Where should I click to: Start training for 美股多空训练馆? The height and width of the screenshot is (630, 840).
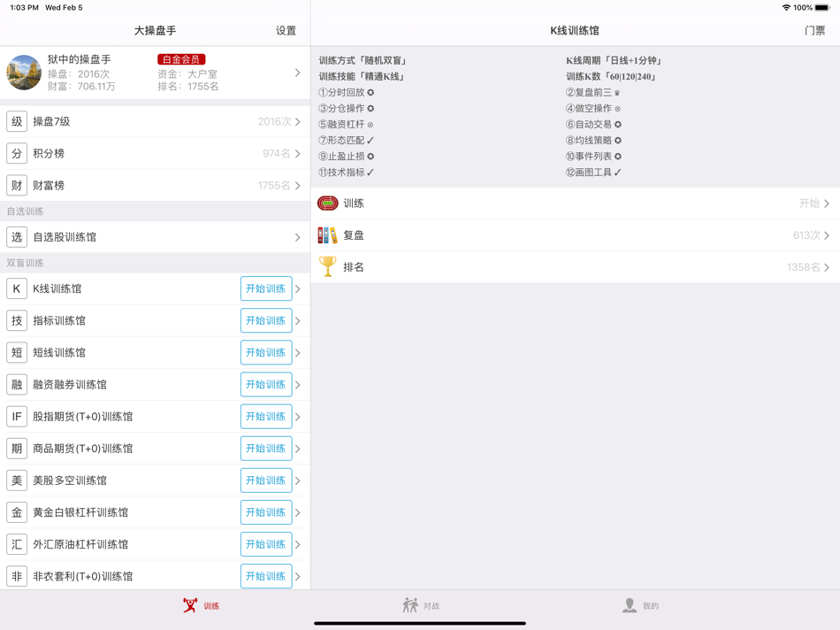click(266, 480)
